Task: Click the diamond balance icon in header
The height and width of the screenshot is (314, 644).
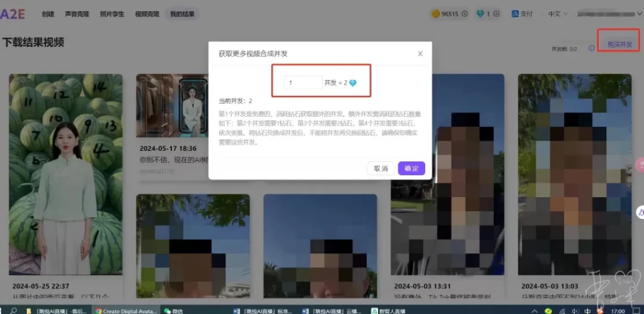Action: pyautogui.click(x=480, y=14)
